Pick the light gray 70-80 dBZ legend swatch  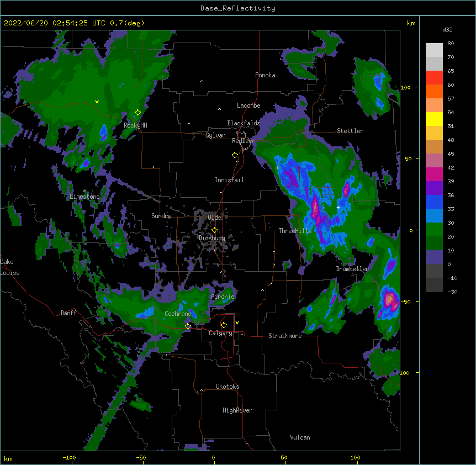pyautogui.click(x=434, y=50)
